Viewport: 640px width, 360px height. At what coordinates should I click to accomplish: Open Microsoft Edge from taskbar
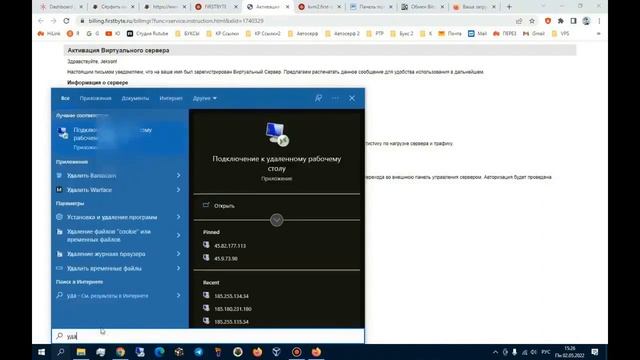click(x=159, y=352)
